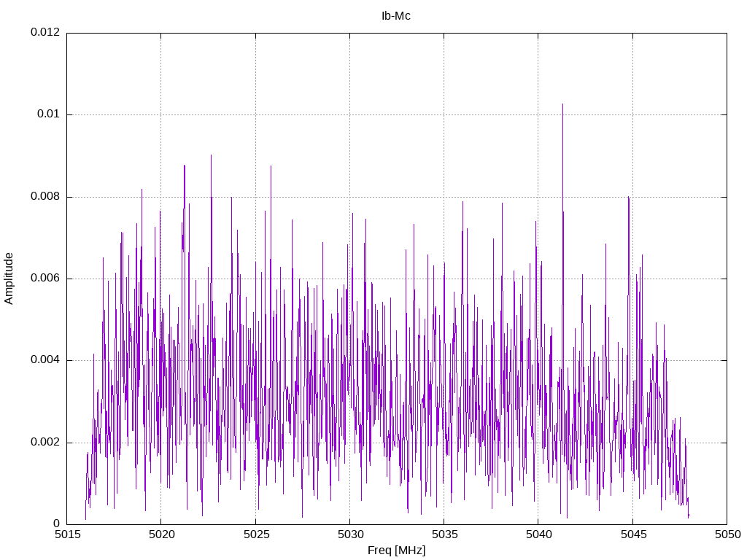The width and height of the screenshot is (747, 560).
Task: Click the plot title Ib-Mc
Action: point(396,16)
